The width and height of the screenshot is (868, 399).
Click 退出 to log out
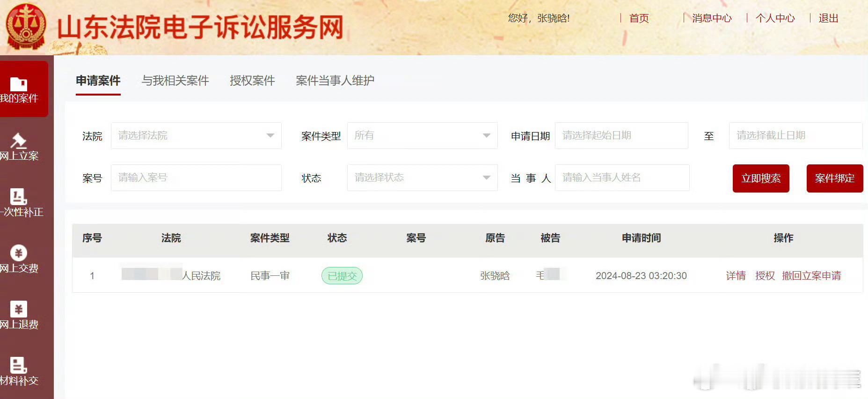click(828, 18)
